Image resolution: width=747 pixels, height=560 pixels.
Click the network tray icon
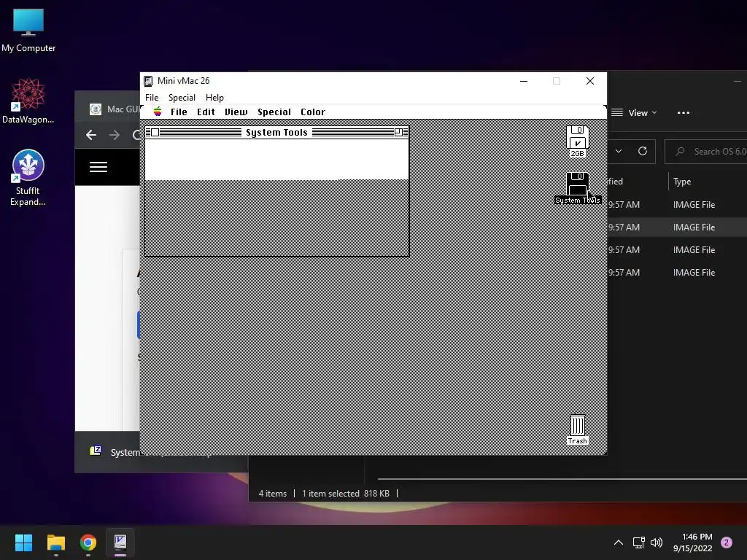click(638, 542)
